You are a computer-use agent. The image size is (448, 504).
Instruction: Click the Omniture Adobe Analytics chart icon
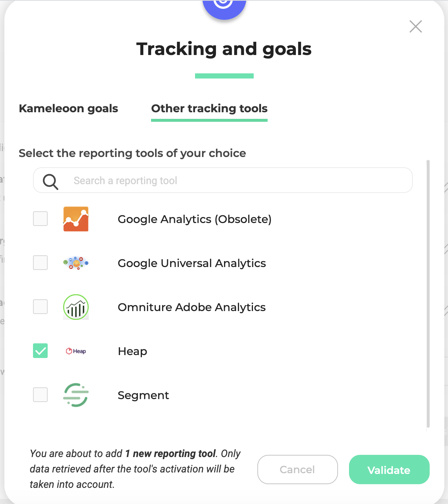[x=76, y=307]
